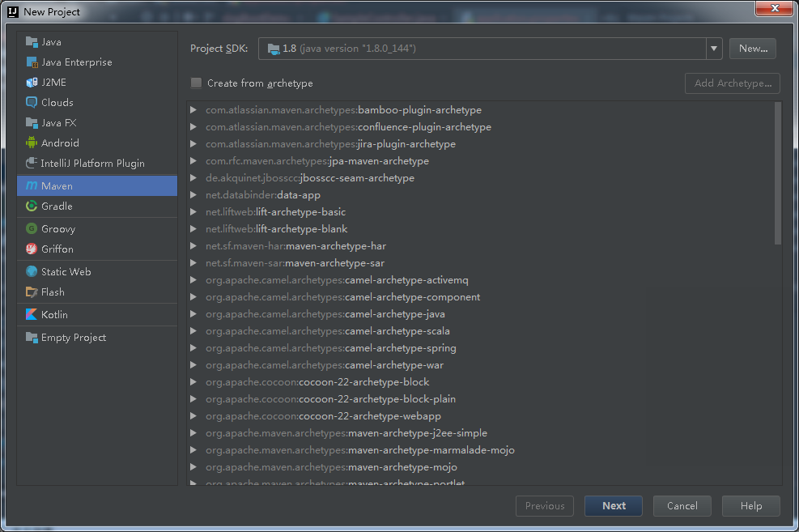This screenshot has height=532, width=799.
Task: Expand the camel-archetype-activemq node
Action: [x=193, y=280]
